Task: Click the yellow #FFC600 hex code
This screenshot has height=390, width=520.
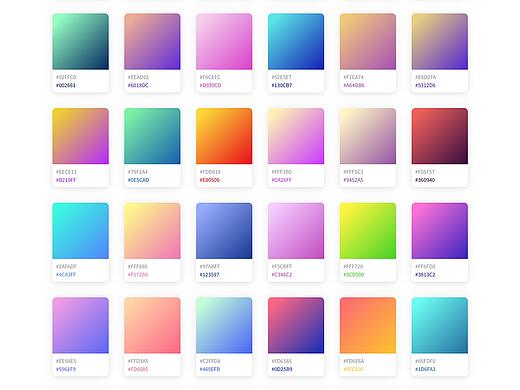Action: coord(354,369)
